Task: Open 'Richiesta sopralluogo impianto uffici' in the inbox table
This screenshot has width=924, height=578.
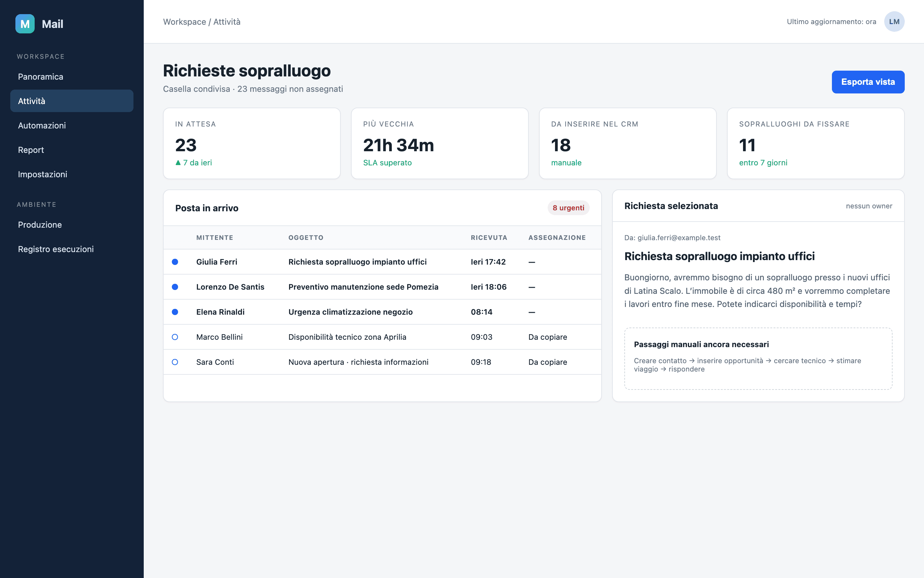Action: pos(357,262)
